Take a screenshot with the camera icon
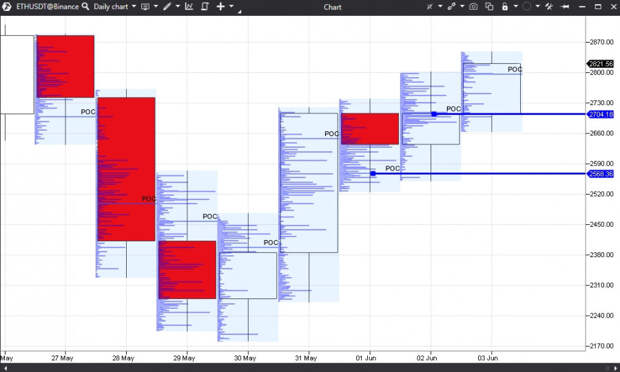Viewport: 620px width, 372px height. coord(473,7)
